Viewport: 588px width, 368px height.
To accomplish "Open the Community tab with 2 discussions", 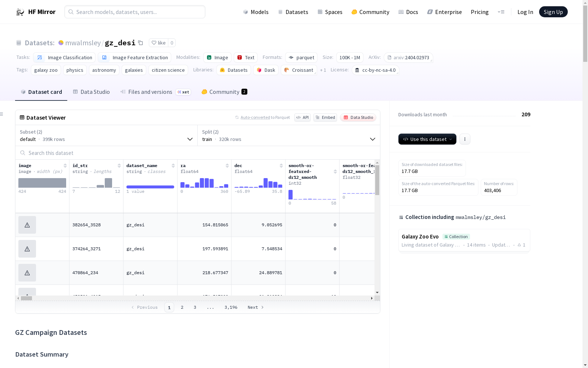I will tap(224, 92).
